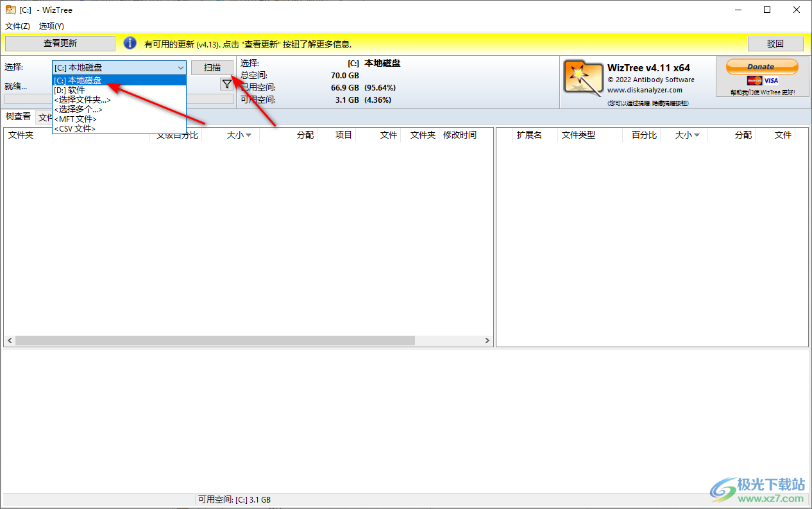
Task: Sort by 大小 column in extensions pane
Action: pyautogui.click(x=683, y=135)
